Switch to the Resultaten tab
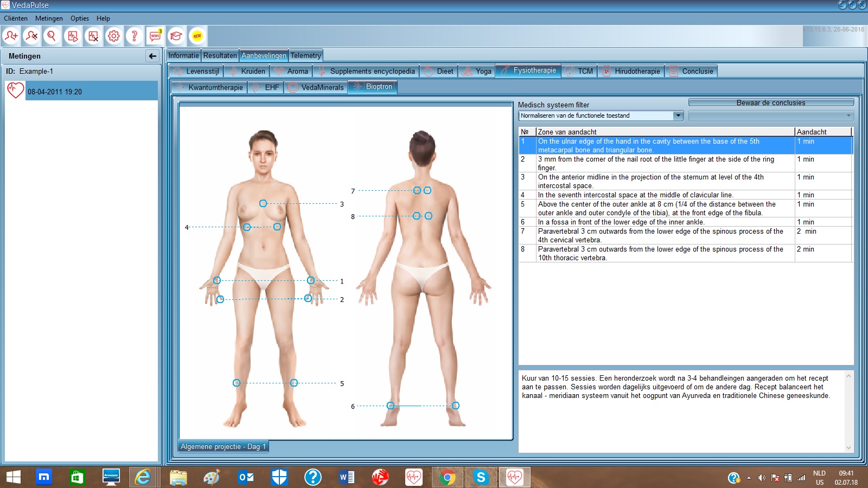The image size is (868, 488). [x=220, y=55]
